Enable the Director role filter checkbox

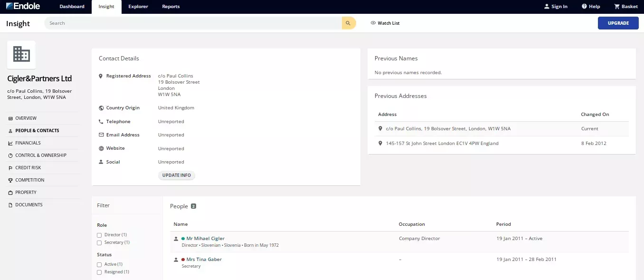coord(99,235)
